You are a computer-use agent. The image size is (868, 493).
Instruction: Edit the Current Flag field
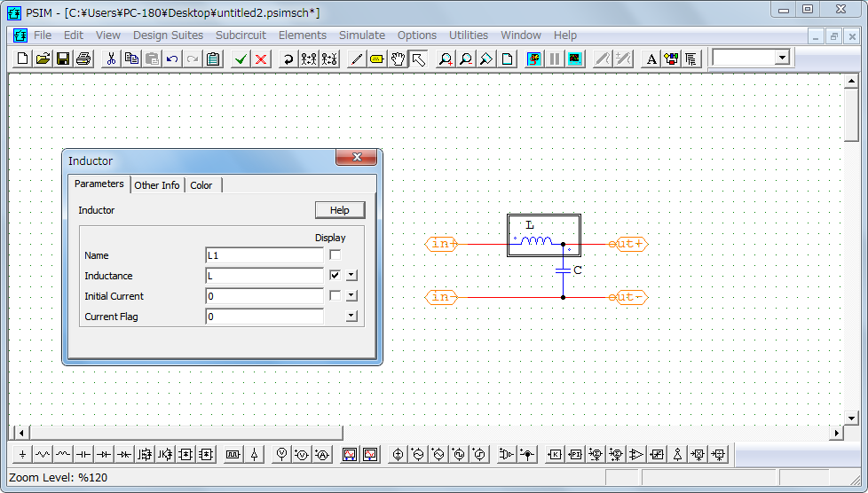pos(264,317)
